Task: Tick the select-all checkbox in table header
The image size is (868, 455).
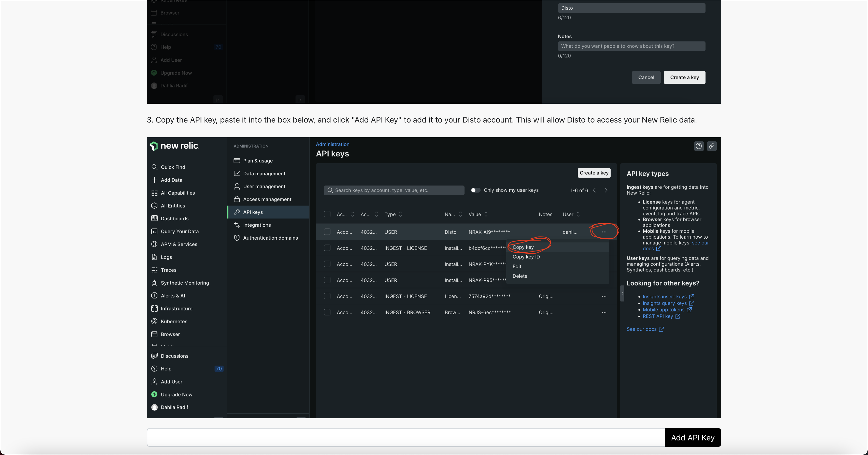Action: click(327, 214)
